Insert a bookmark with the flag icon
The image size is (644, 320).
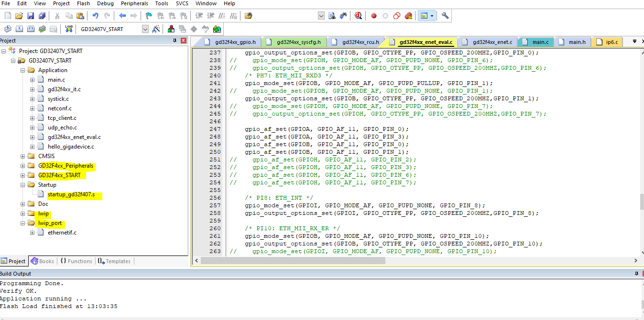tap(149, 16)
